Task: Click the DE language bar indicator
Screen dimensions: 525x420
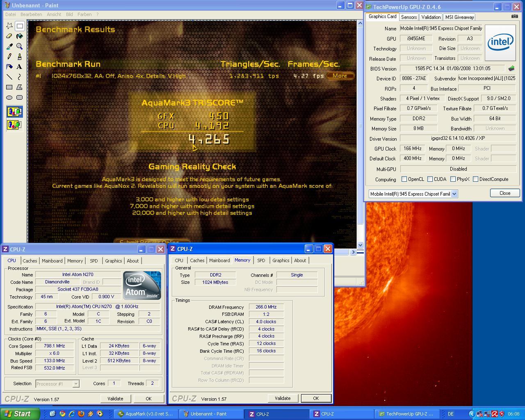Action: pyautogui.click(x=451, y=414)
